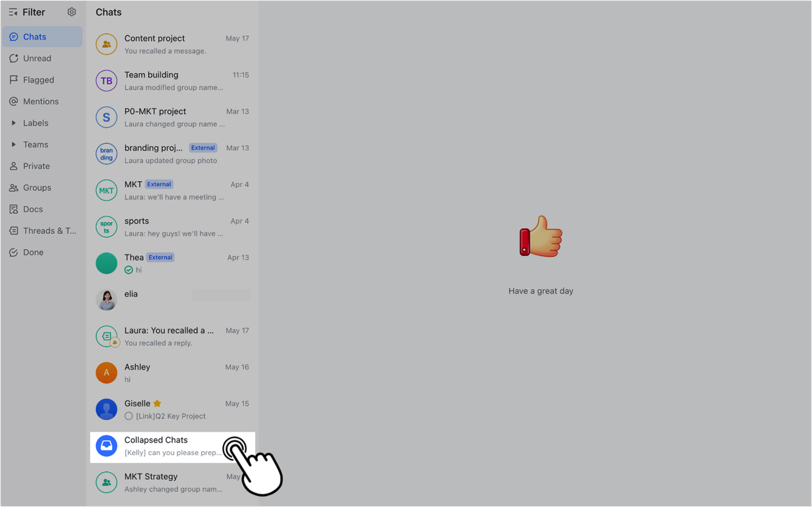Open the Unread view
This screenshot has height=507, width=812.
37,58
